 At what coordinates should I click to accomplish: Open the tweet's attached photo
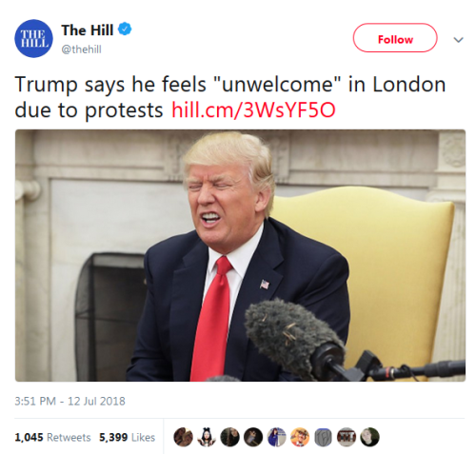click(x=240, y=255)
